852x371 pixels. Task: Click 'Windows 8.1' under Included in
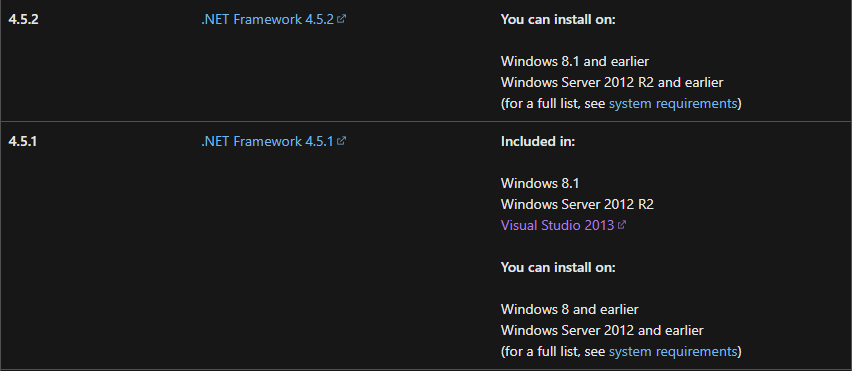(540, 183)
